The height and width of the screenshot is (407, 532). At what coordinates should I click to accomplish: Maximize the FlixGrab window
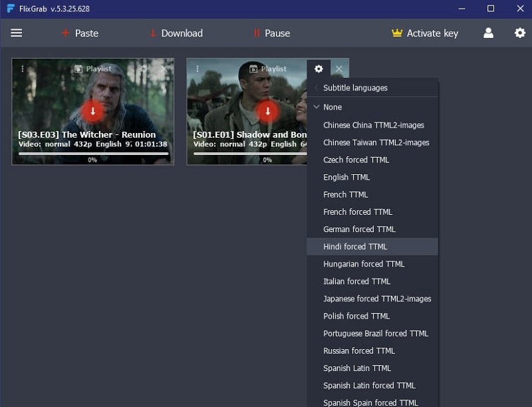coord(491,9)
